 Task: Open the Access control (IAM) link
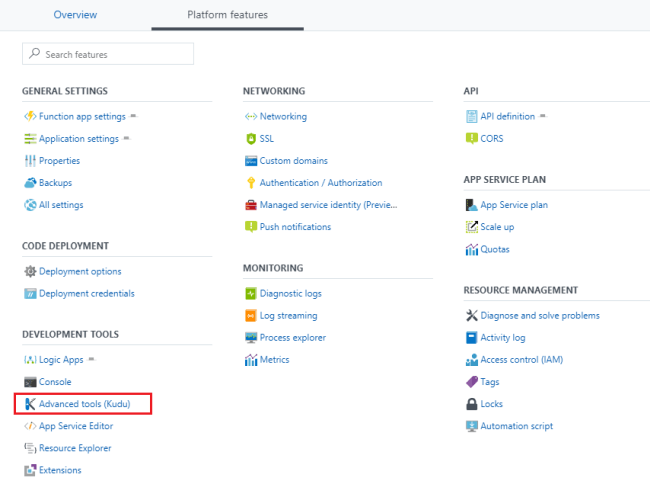click(x=522, y=360)
